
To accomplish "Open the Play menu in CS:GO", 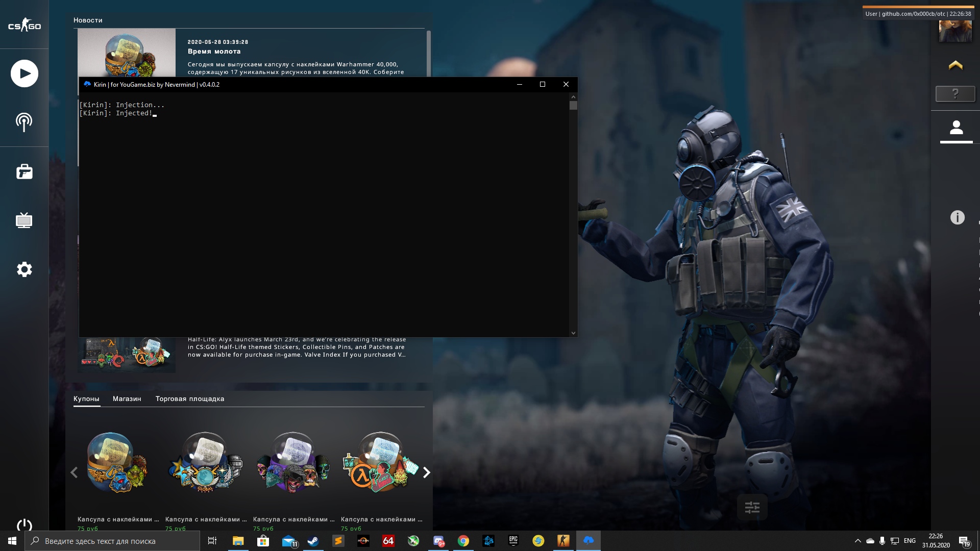I will pyautogui.click(x=24, y=73).
